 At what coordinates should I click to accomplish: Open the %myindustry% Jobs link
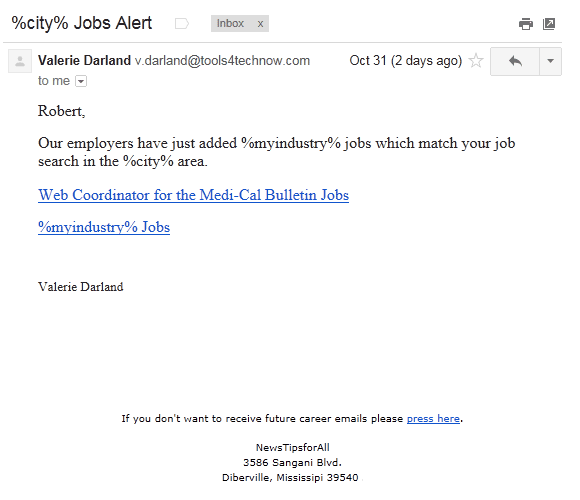coord(104,227)
